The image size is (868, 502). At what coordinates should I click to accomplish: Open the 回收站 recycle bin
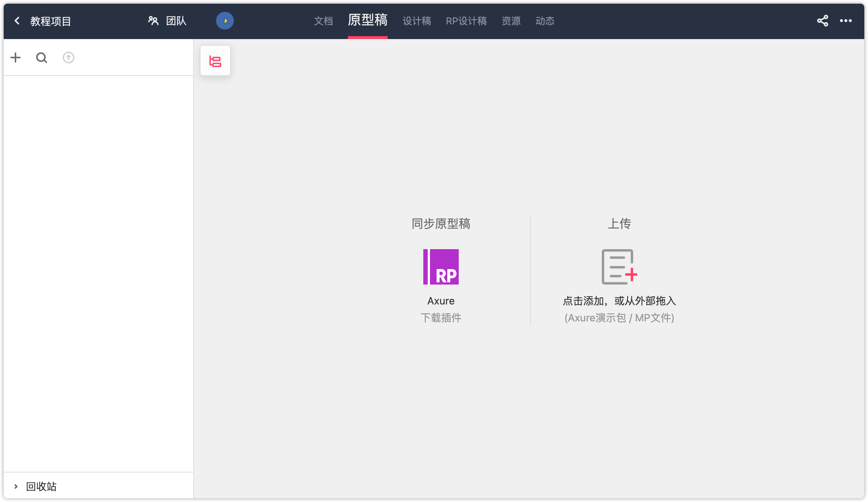click(41, 487)
